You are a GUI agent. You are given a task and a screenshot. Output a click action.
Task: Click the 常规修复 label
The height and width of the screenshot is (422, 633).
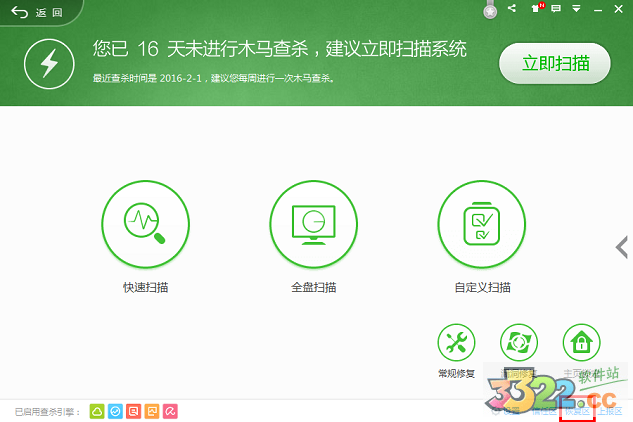pyautogui.click(x=456, y=374)
